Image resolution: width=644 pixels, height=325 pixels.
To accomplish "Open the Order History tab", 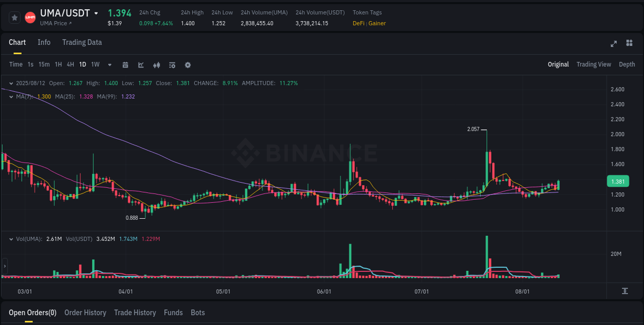I will click(x=85, y=313).
